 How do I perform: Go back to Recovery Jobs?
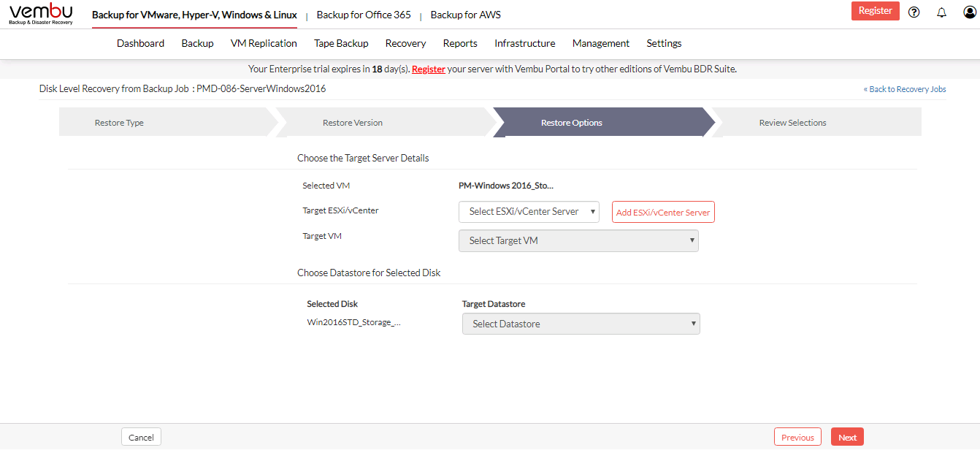tap(905, 89)
